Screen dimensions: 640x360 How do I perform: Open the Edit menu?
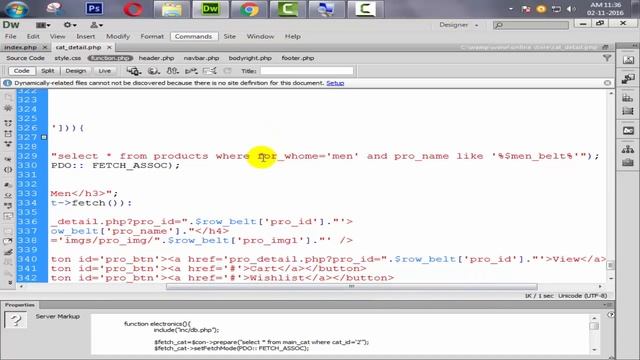(33, 36)
